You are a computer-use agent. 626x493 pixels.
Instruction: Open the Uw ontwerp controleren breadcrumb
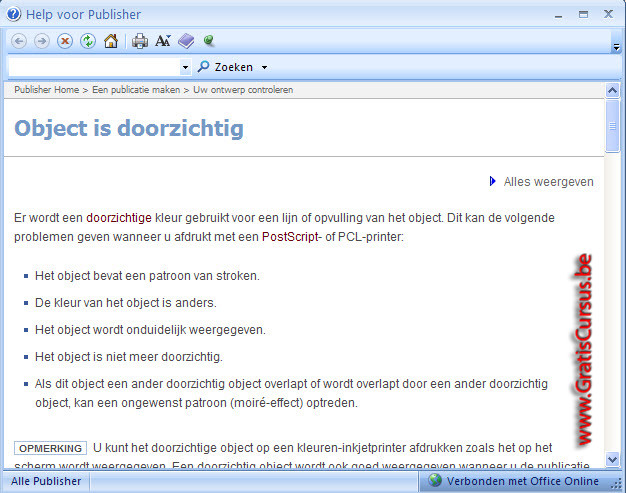pyautogui.click(x=243, y=90)
